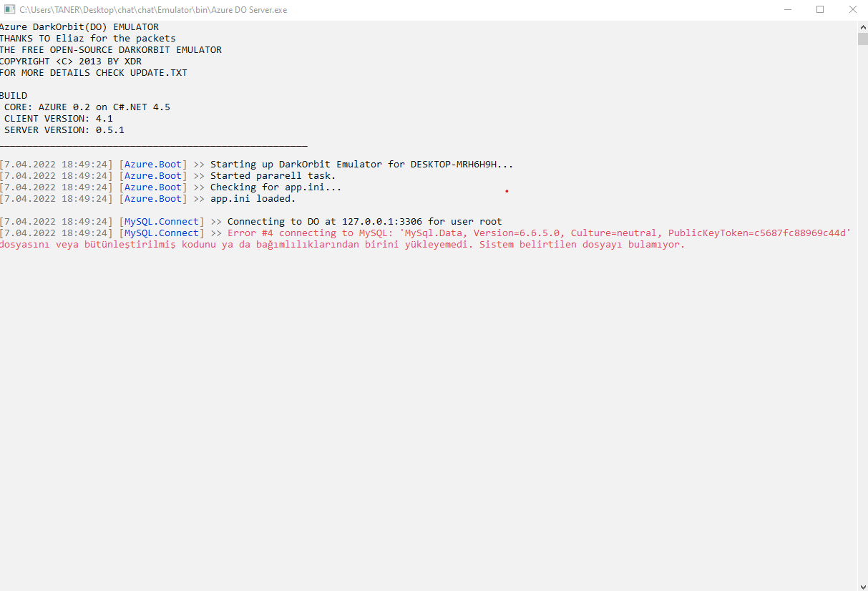Click the vertical scrollbar thumb
Screen dimensions: 868x591
(862, 39)
